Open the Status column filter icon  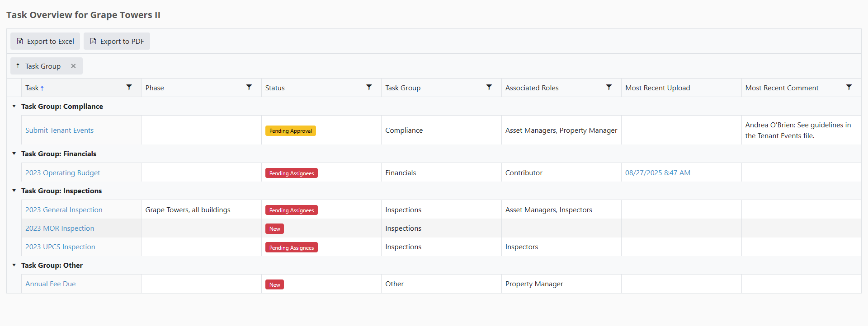369,87
